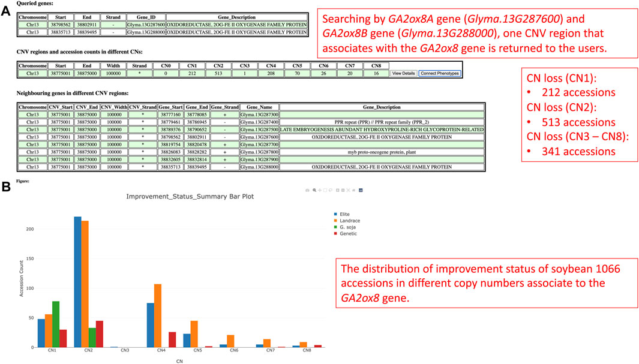This screenshot has height=364, width=639.
Task: Click the Accession Count y-axis title
Action: [x=21, y=278]
